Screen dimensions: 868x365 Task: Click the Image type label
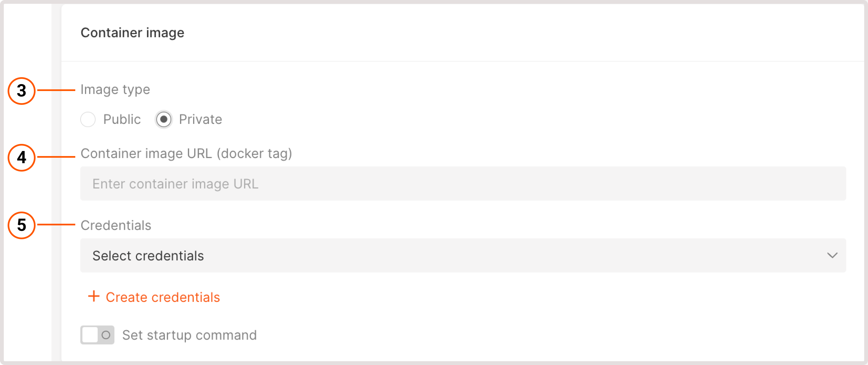pyautogui.click(x=115, y=89)
